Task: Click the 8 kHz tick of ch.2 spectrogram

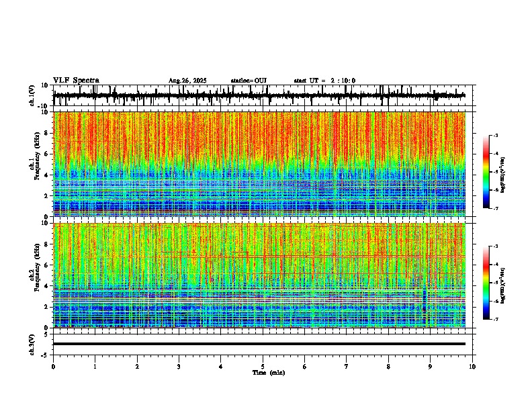Action: tap(46, 244)
